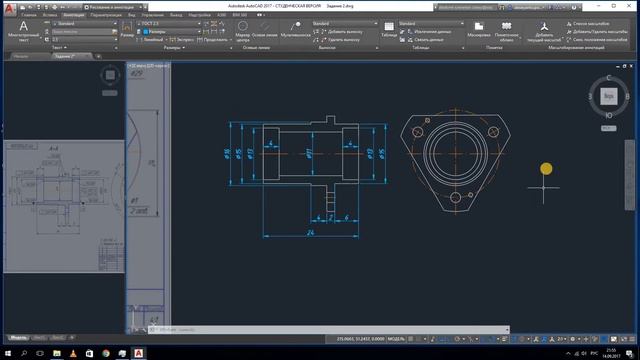Image resolution: width=640 pixels, height=360 pixels.
Task: Click the add layout plus button
Action: tap(72, 338)
